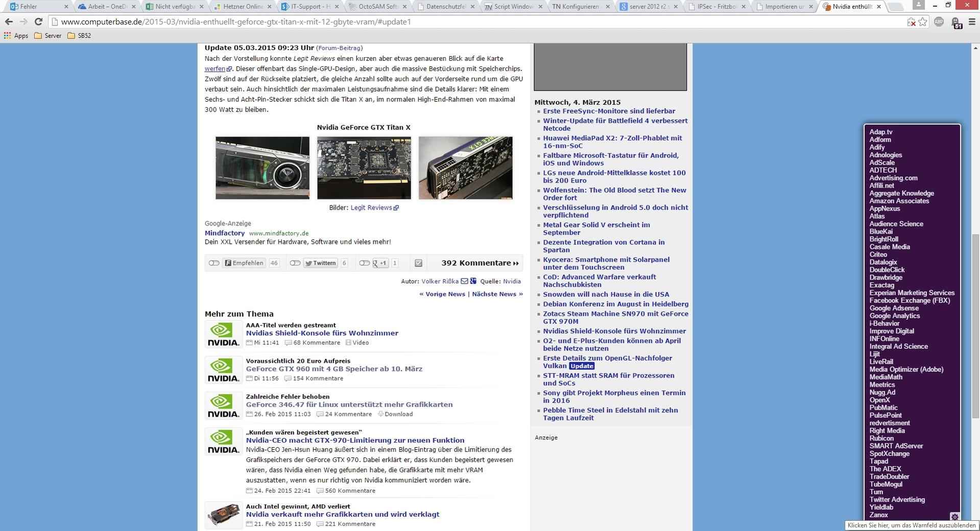The height and width of the screenshot is (531, 980).
Task: Go back with the browser back arrow
Action: click(x=9, y=22)
